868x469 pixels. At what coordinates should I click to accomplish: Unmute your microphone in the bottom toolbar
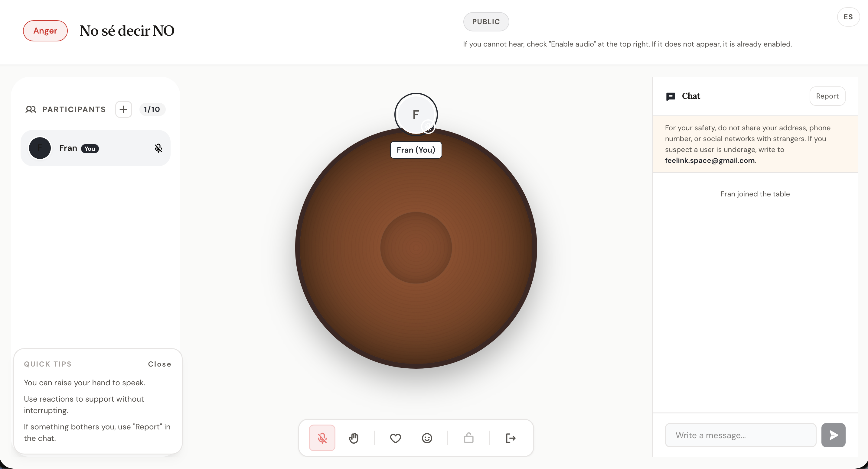click(322, 438)
